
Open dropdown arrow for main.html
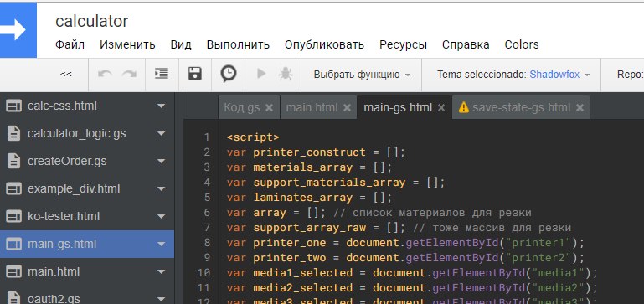161,271
